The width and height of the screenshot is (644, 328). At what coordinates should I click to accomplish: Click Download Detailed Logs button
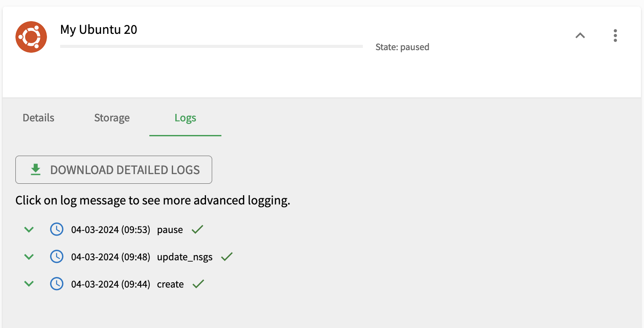[x=114, y=170]
